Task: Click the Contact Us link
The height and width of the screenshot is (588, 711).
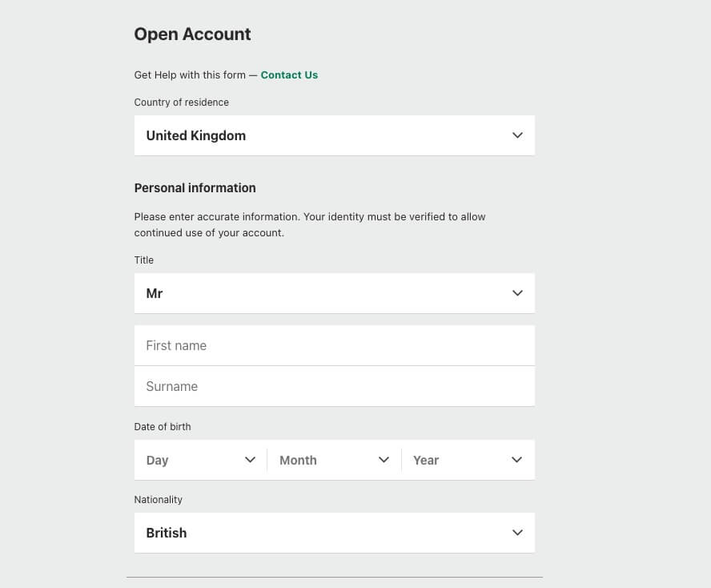Action: [289, 75]
